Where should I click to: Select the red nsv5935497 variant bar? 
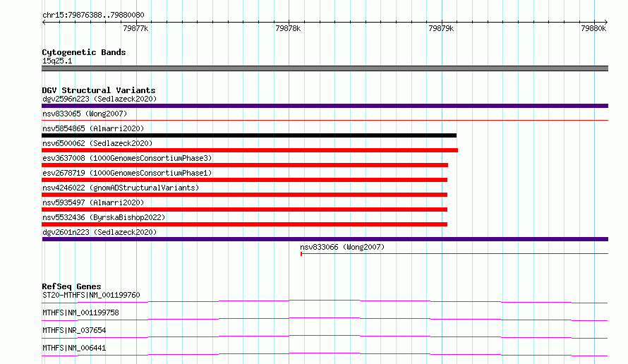pyautogui.click(x=244, y=210)
